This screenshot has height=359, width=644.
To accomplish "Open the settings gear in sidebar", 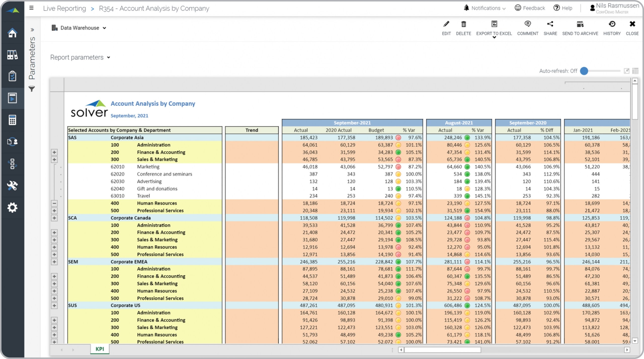I will tap(12, 208).
